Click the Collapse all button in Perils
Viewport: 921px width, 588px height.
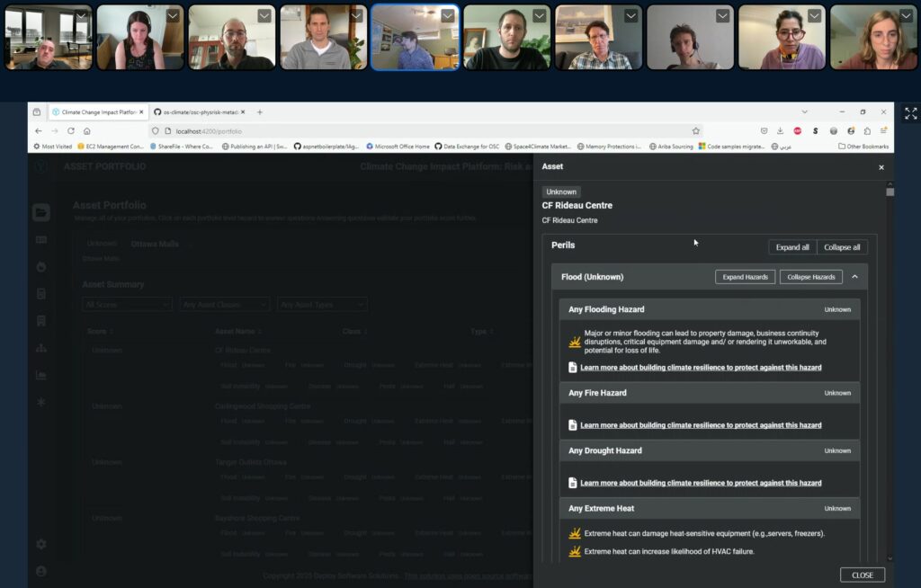tap(842, 247)
